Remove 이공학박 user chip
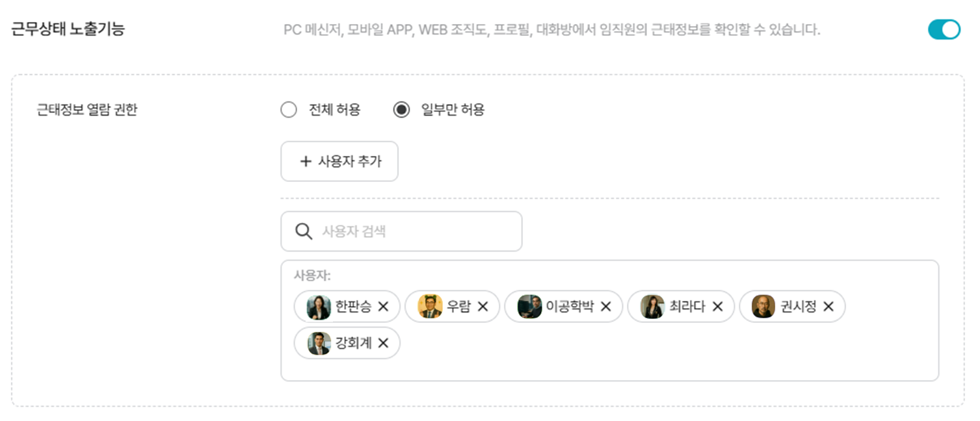 (x=605, y=307)
